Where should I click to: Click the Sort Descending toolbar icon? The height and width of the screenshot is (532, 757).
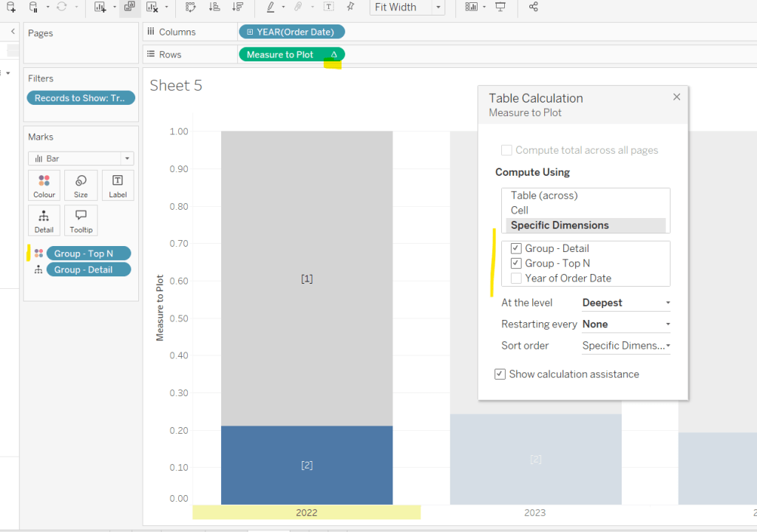pos(237,7)
